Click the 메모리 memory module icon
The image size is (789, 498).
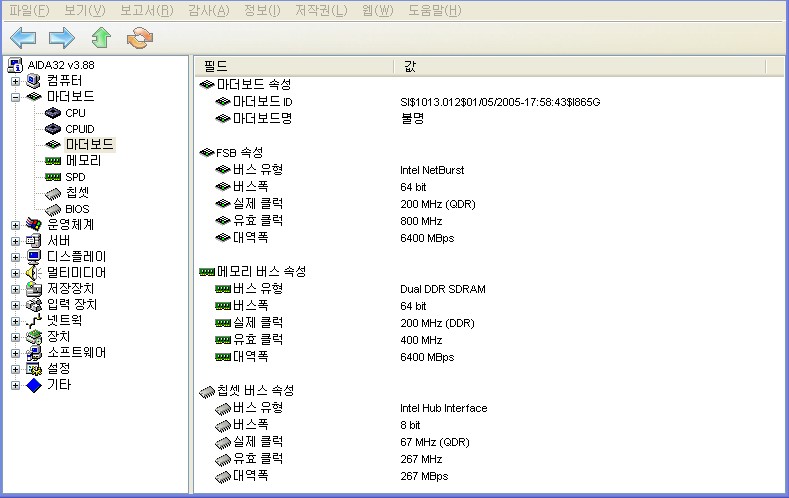(x=53, y=161)
